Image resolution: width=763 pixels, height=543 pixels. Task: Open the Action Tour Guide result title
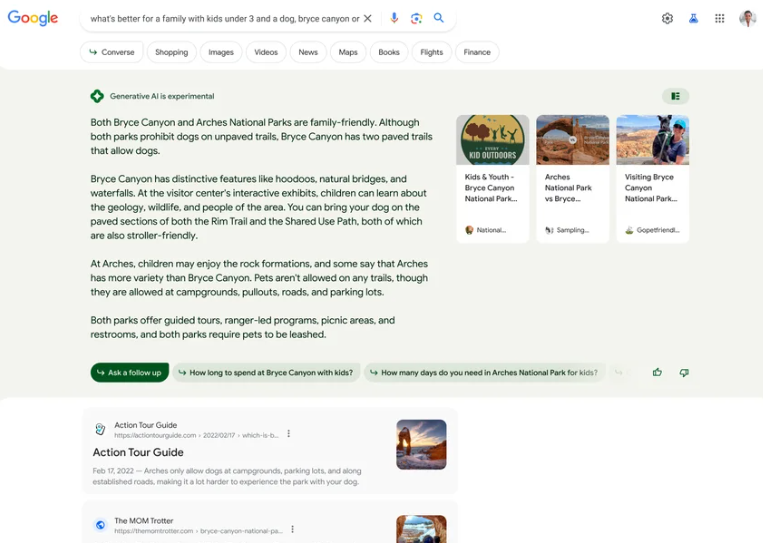[138, 452]
